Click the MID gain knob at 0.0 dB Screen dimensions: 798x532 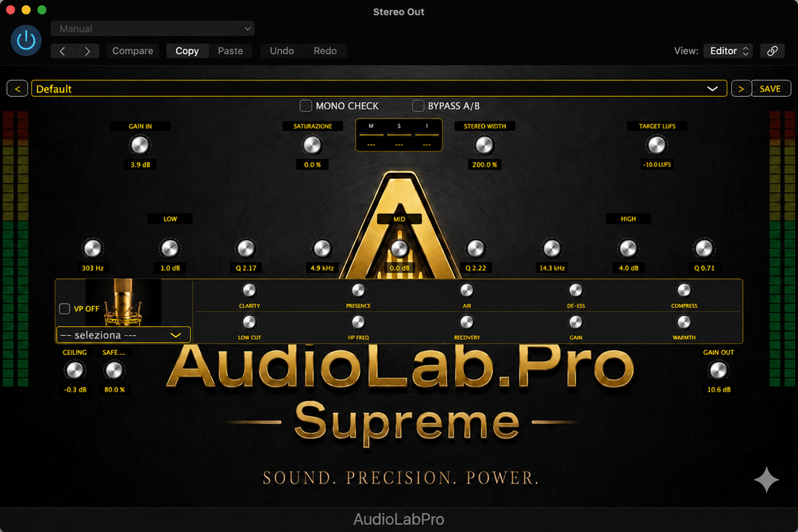tap(399, 249)
